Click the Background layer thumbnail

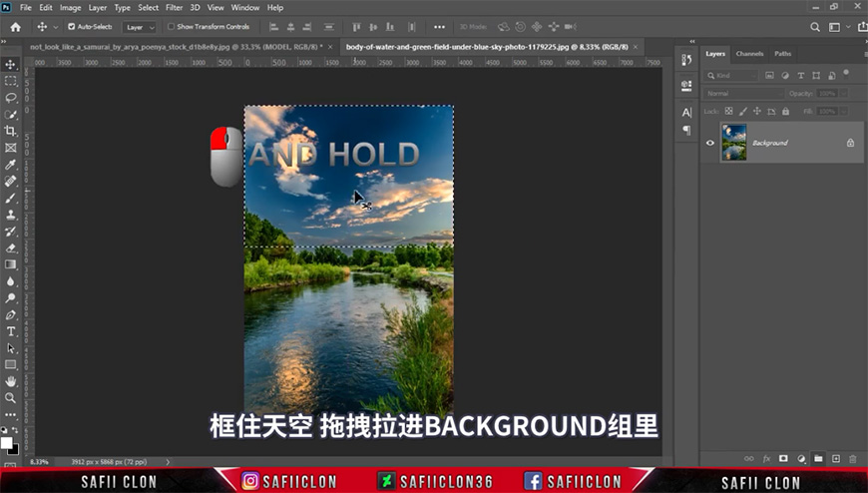click(x=734, y=143)
